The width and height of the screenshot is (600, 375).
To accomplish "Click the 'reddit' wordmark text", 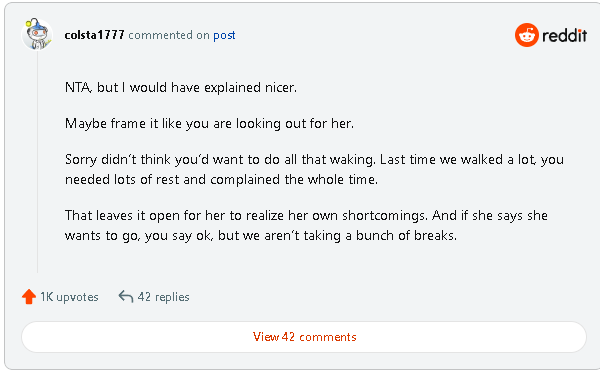I will point(564,35).
